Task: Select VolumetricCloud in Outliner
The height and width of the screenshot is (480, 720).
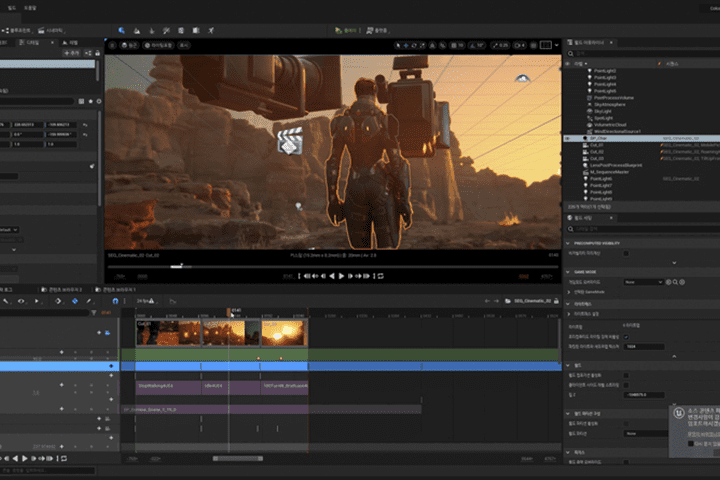Action: (x=610, y=125)
